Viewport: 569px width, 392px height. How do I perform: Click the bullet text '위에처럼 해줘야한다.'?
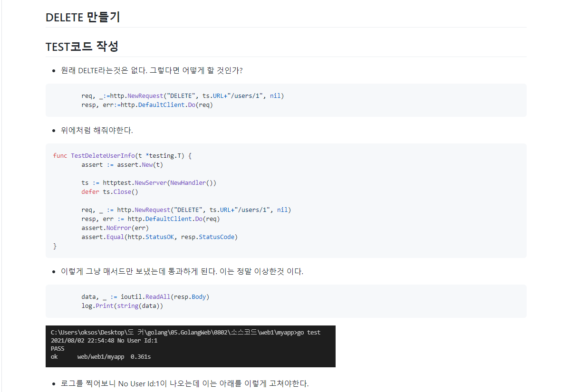coord(97,130)
